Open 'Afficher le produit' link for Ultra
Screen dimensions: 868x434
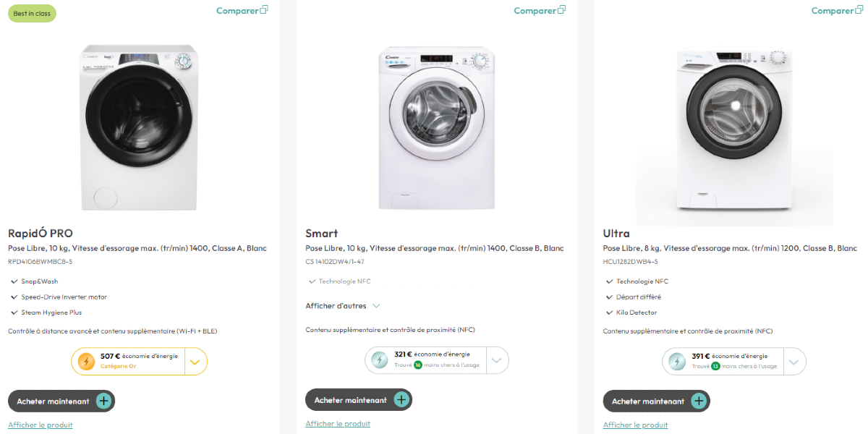[635, 425]
